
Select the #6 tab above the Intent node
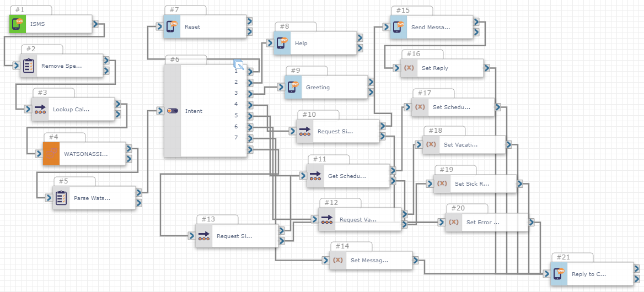tap(184, 60)
